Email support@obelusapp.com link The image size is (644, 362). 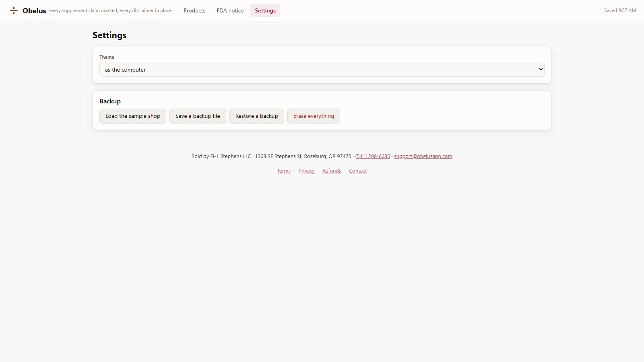(423, 156)
